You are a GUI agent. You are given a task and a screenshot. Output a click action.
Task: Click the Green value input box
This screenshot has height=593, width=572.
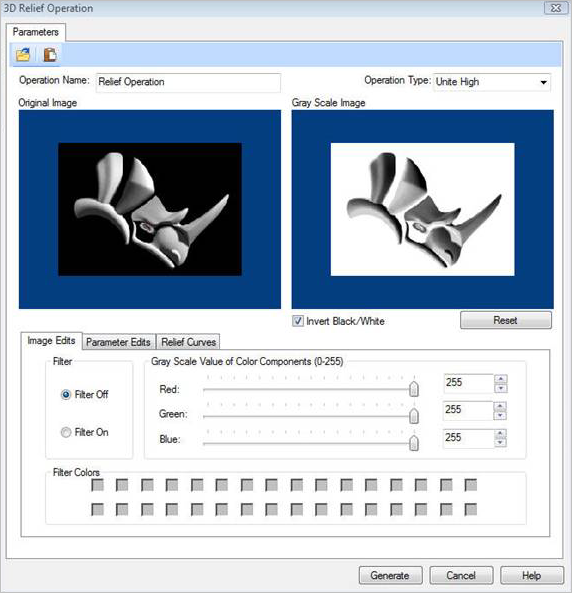tap(468, 410)
